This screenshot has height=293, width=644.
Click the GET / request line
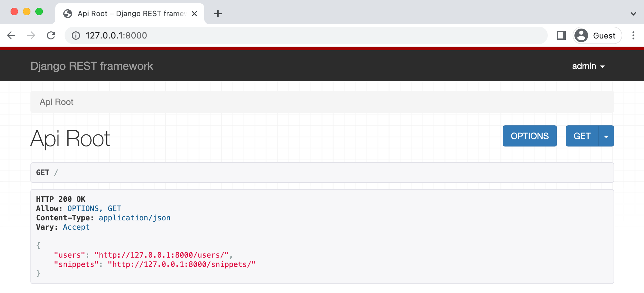[x=47, y=173]
